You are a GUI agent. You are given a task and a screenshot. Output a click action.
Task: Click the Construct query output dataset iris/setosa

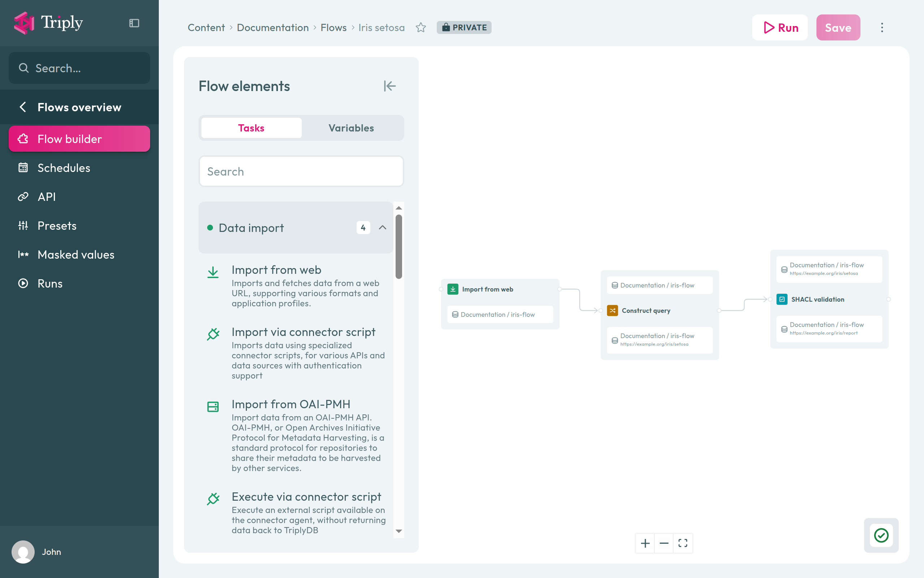point(660,340)
